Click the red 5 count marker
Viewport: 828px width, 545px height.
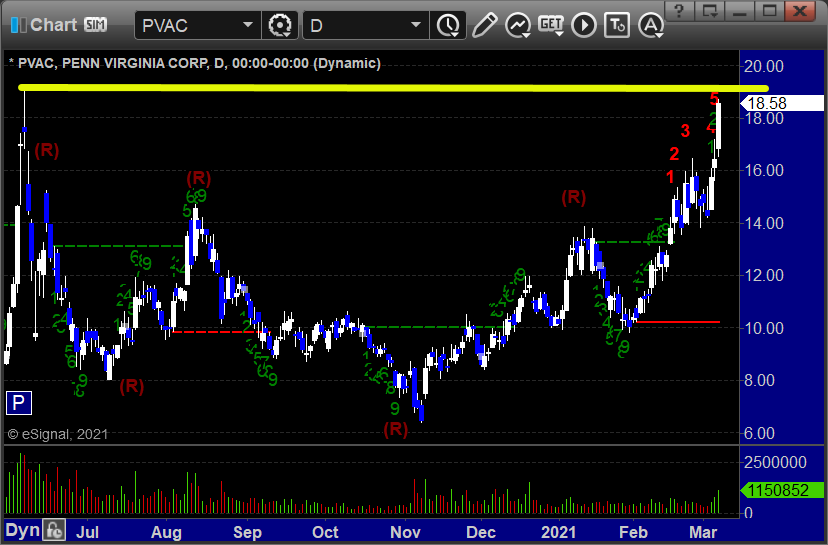pyautogui.click(x=714, y=98)
